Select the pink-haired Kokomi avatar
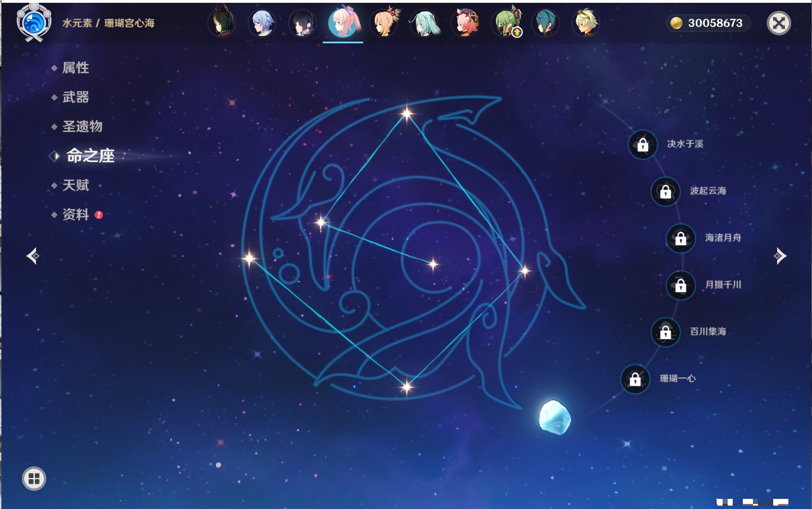812x509 pixels. coord(343,22)
